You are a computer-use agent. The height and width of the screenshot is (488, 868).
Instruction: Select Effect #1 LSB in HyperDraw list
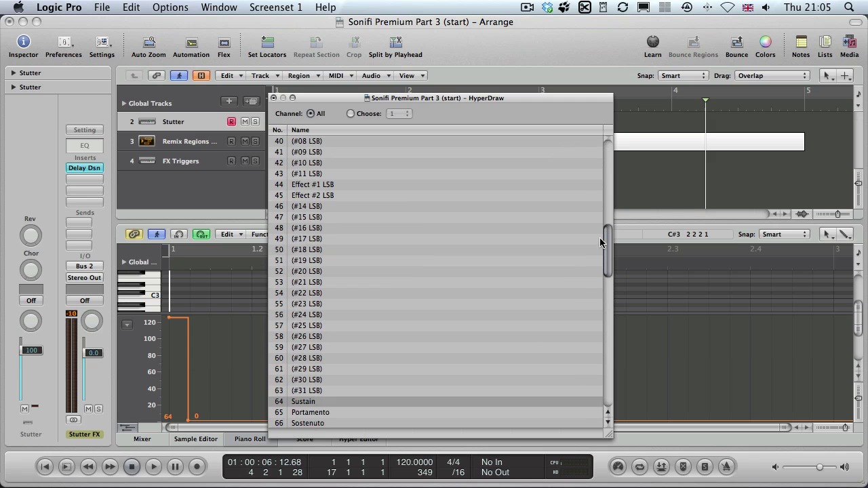pos(436,184)
